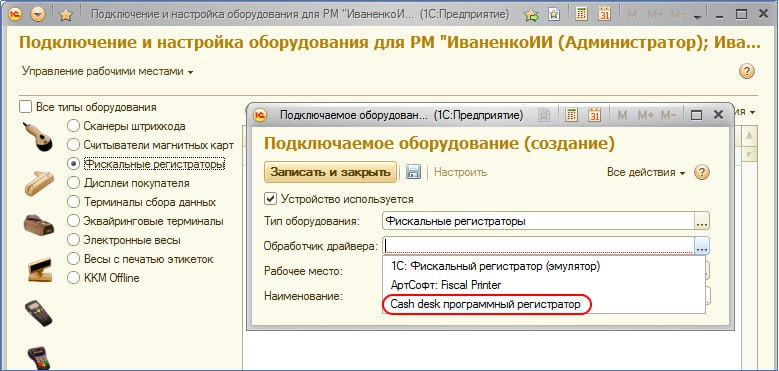779x371 pixels.
Task: Select Сканеры штрихкода radio button
Action: click(x=73, y=126)
